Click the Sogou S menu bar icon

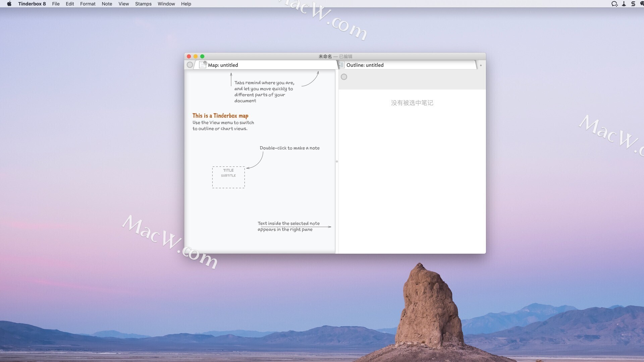[633, 4]
